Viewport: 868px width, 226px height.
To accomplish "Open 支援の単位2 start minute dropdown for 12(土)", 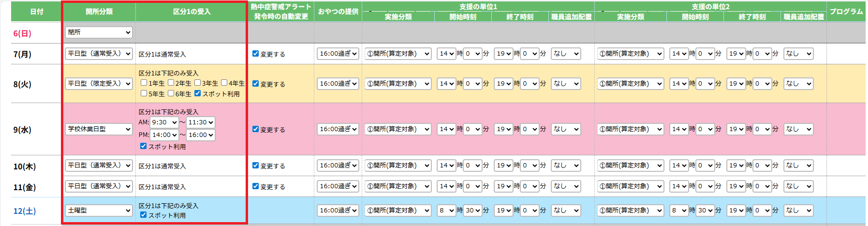I will (x=705, y=211).
